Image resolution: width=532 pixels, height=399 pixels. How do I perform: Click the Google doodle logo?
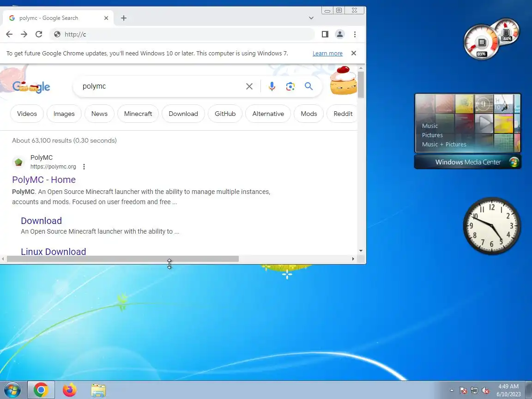pos(31,87)
